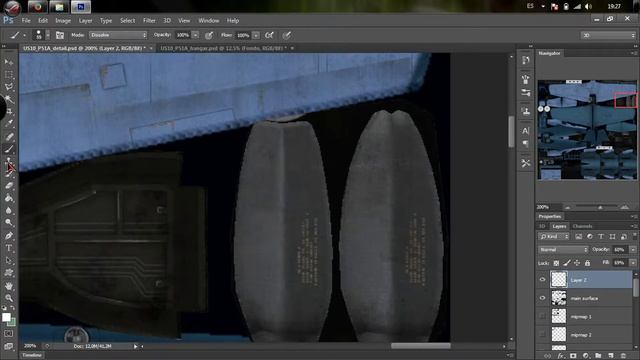640x360 pixels.
Task: Open the File menu
Action: pos(26,20)
